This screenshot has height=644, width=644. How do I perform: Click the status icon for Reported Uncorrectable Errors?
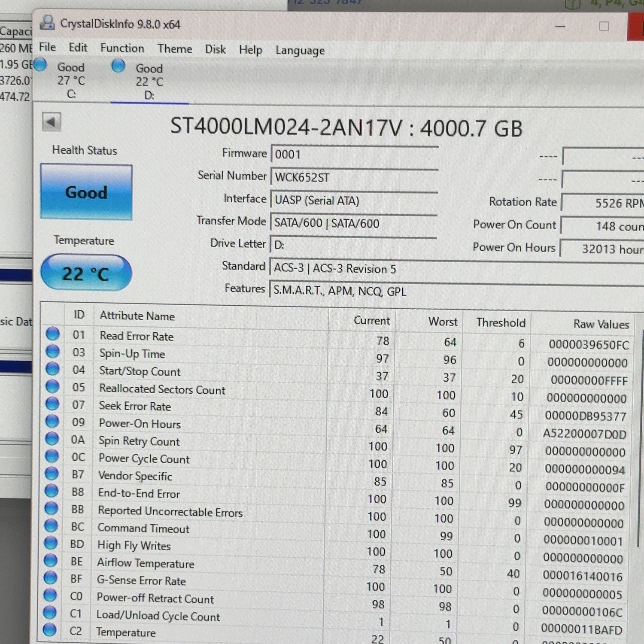(51, 508)
